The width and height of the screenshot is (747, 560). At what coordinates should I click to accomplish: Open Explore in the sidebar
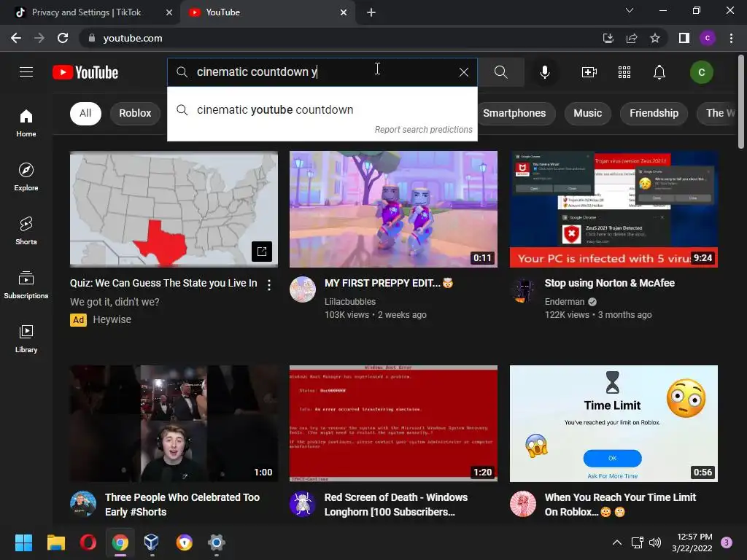point(26,176)
